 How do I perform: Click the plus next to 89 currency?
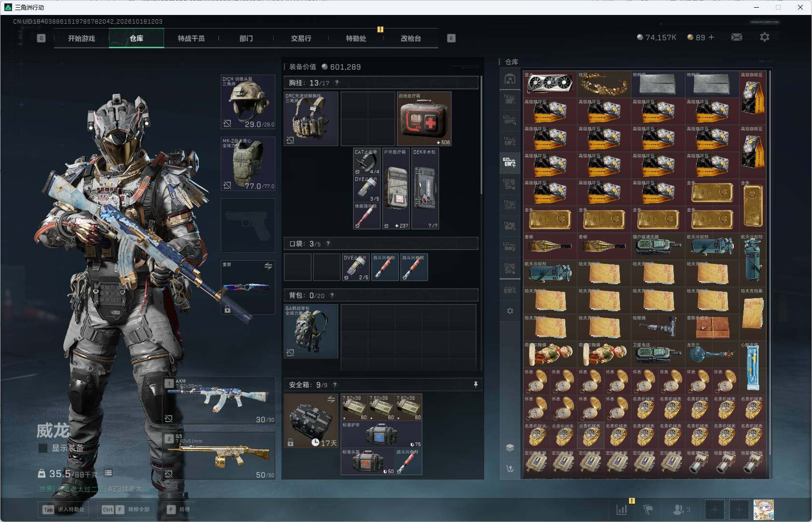pyautogui.click(x=711, y=37)
